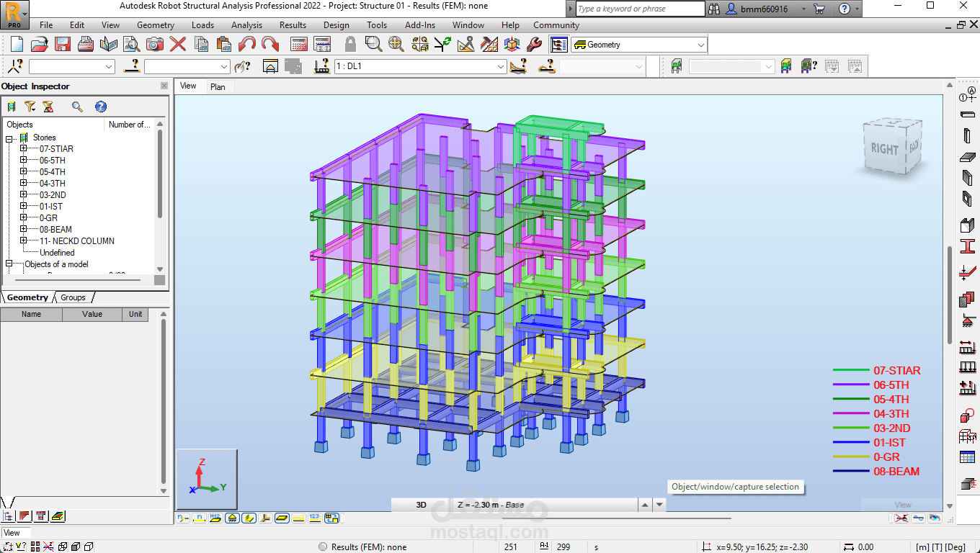This screenshot has width=980, height=553.
Task: Open the Add-Ins menu
Action: (x=420, y=25)
